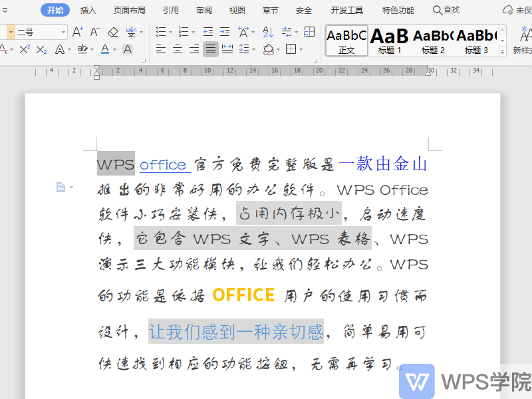Click the paragraph shading bucket icon
Viewport: 532px width, 399px height.
click(269, 49)
